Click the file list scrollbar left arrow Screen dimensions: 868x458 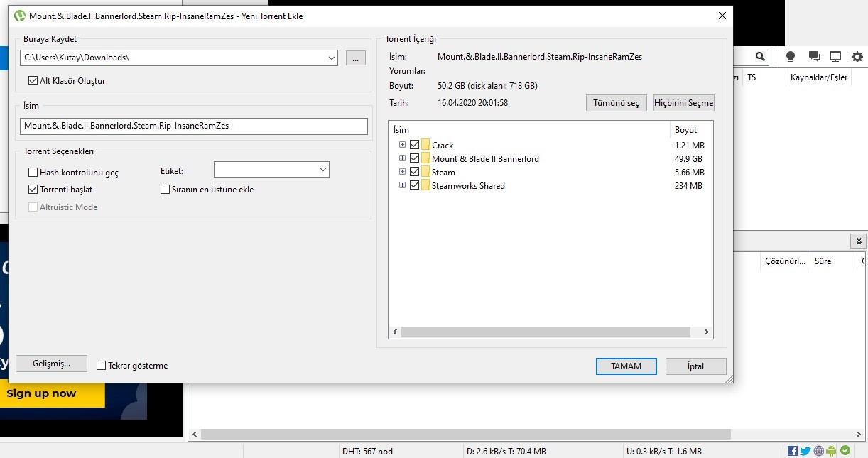click(395, 332)
